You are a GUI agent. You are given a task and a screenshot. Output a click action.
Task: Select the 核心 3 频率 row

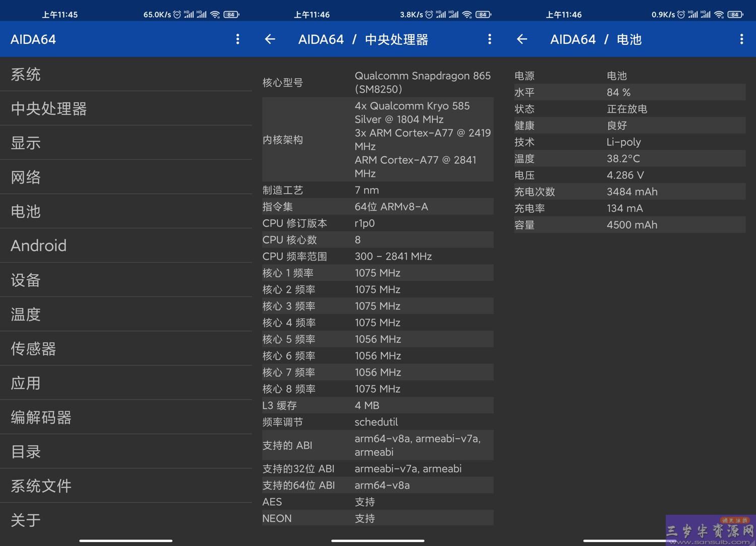click(378, 306)
